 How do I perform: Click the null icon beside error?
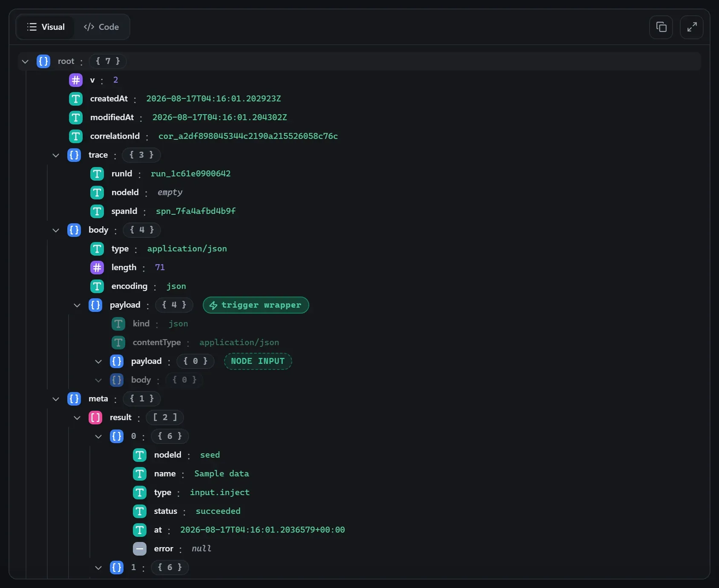(x=140, y=549)
